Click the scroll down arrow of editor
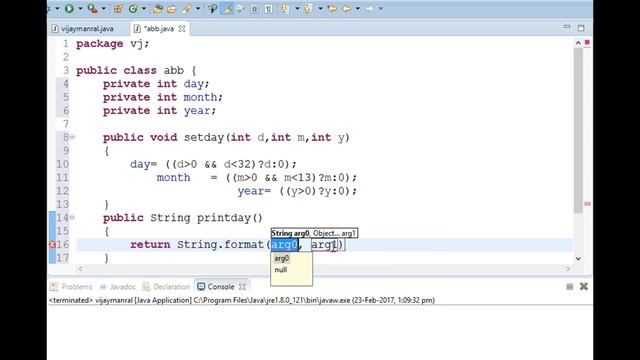640x360 pixels. click(578, 258)
